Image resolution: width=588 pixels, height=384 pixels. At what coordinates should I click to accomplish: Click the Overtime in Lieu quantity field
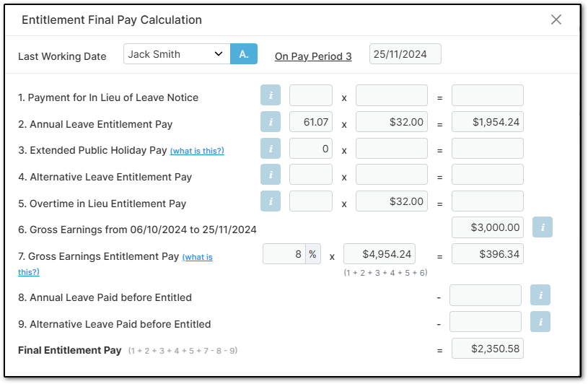(311, 201)
